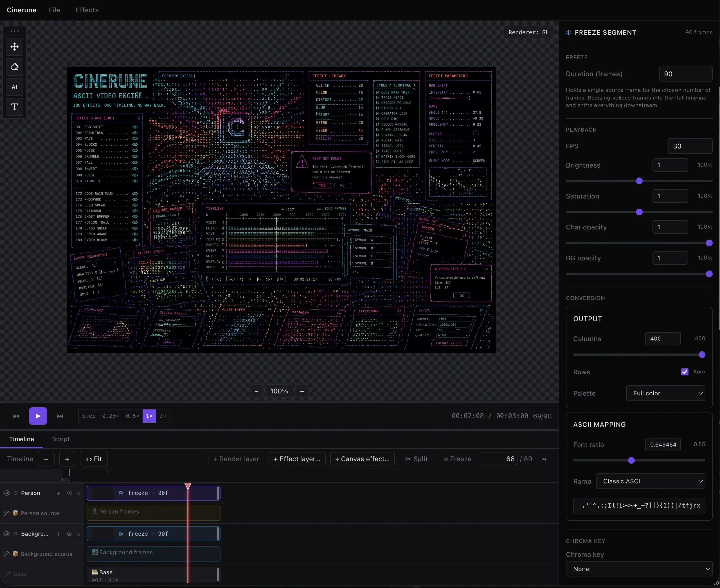Viewport: 720px width, 588px height.
Task: Switch to the Script tab
Action: click(61, 439)
